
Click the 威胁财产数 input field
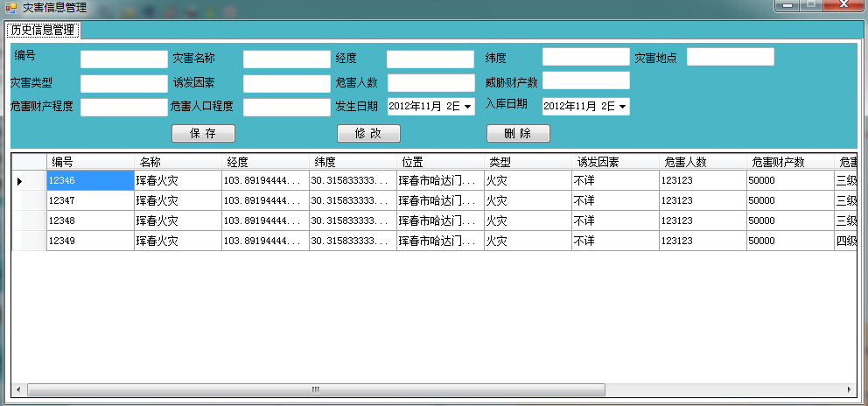click(x=585, y=80)
